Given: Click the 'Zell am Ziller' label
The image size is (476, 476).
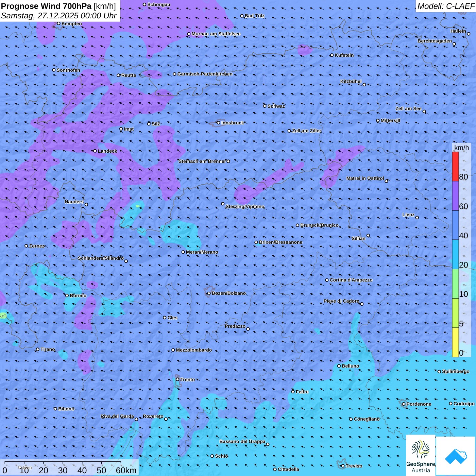Looking at the screenshot, I should pyautogui.click(x=306, y=131).
